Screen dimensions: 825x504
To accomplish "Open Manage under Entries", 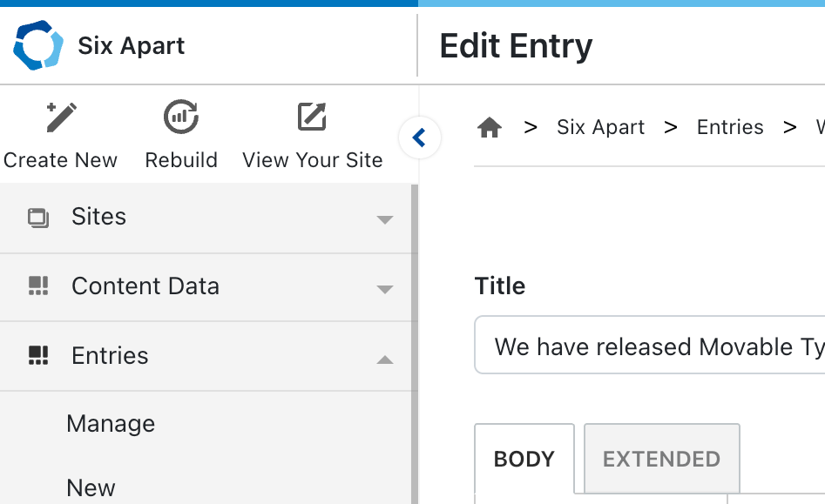I will 111,424.
